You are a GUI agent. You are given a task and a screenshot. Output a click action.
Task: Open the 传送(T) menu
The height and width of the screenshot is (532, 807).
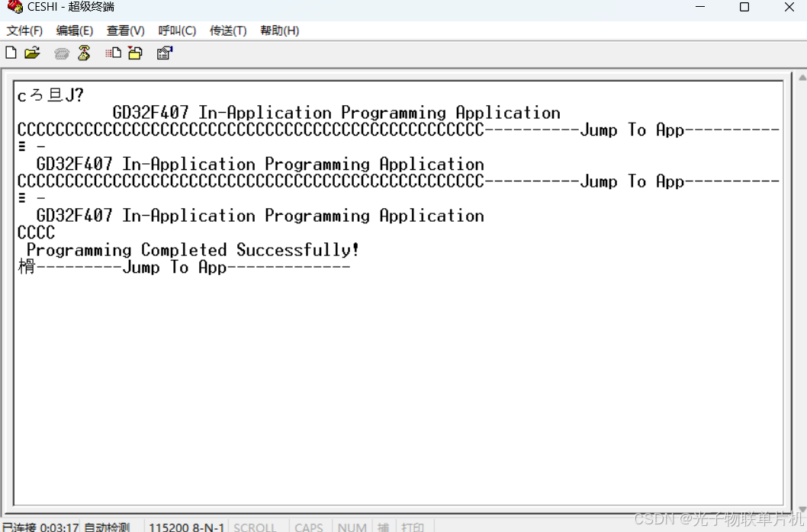tap(228, 31)
